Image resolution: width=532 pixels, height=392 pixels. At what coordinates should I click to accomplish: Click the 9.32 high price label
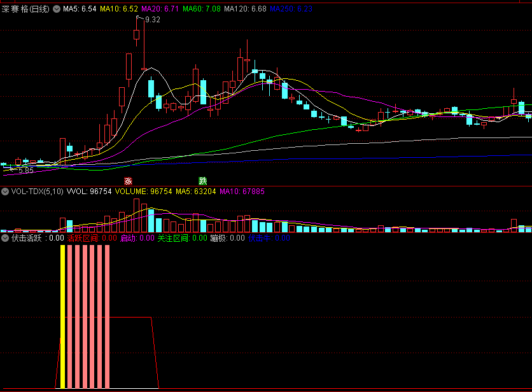click(153, 20)
